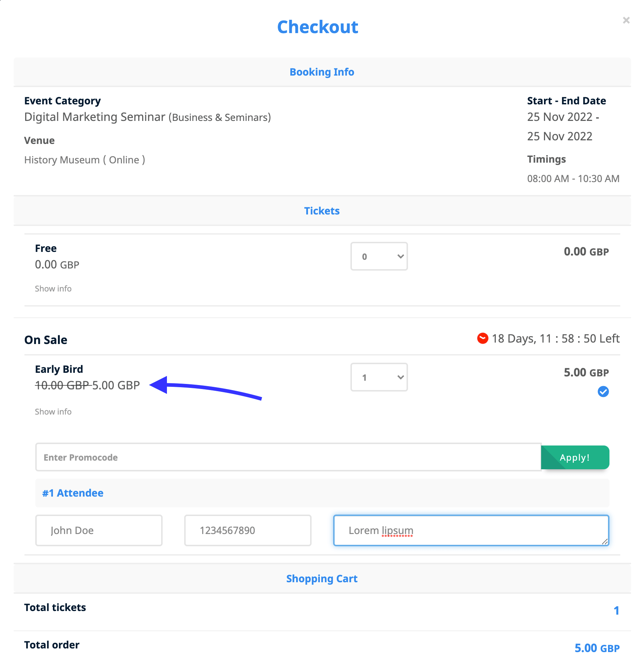The width and height of the screenshot is (644, 665).
Task: Click the Total tickets count of 1
Action: tap(617, 610)
